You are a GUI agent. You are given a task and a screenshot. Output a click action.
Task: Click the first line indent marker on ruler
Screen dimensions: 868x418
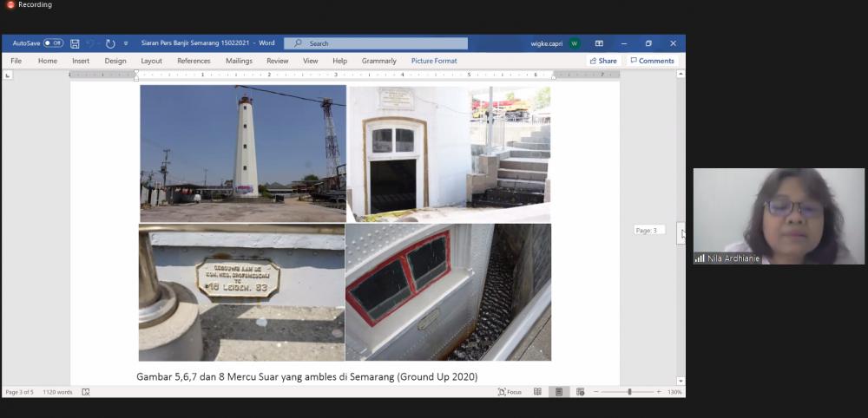(x=136, y=72)
